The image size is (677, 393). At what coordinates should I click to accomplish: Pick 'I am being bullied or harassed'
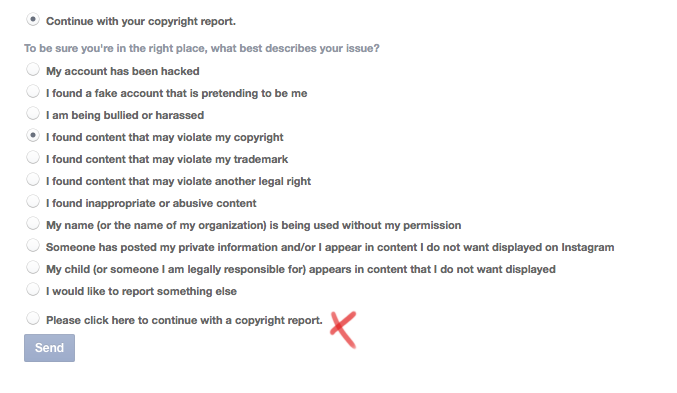point(33,113)
